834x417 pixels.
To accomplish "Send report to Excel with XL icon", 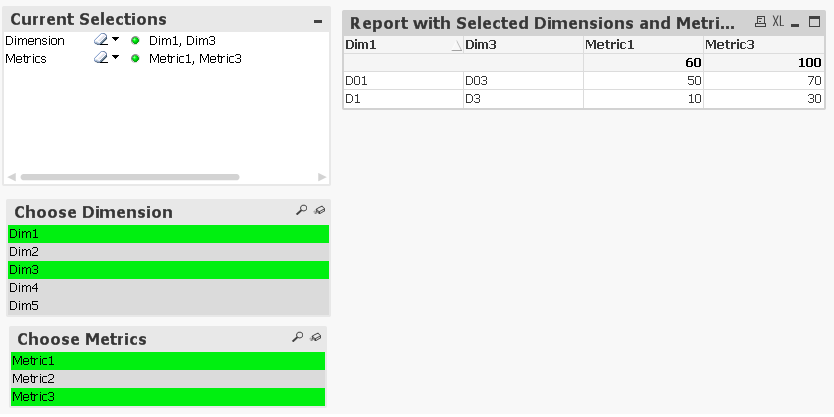I will pyautogui.click(x=780, y=21).
